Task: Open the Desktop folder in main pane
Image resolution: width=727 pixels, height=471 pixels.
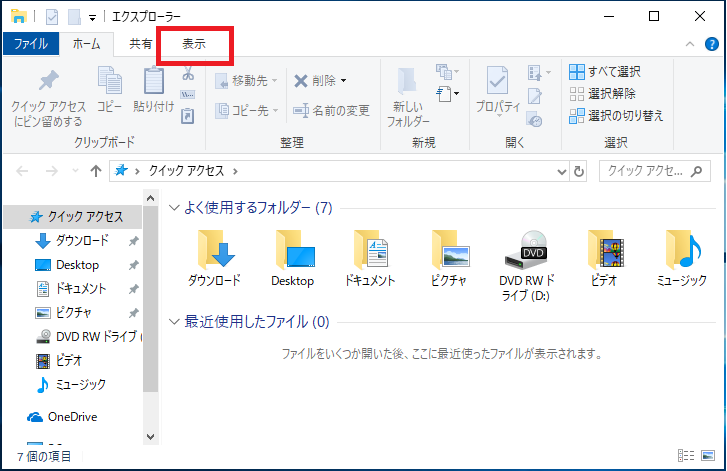Action: point(293,259)
